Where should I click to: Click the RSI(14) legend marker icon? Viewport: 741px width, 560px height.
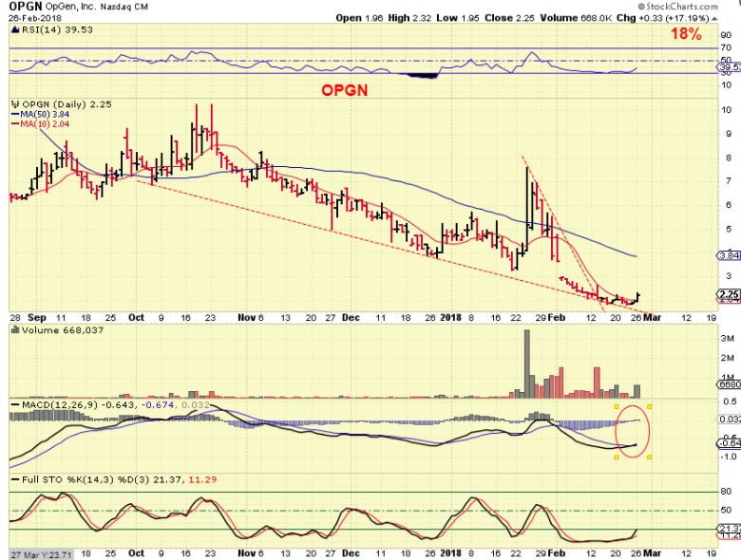14,29
